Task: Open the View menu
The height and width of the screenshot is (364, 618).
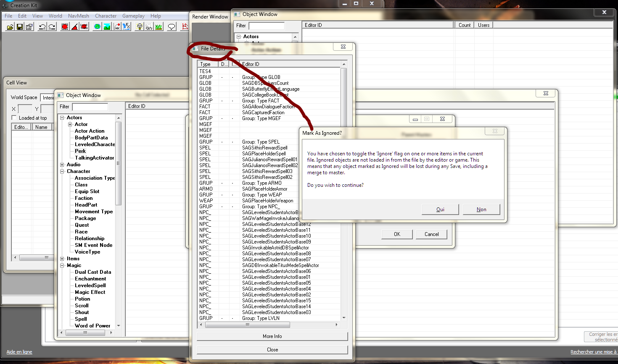Action: point(37,16)
